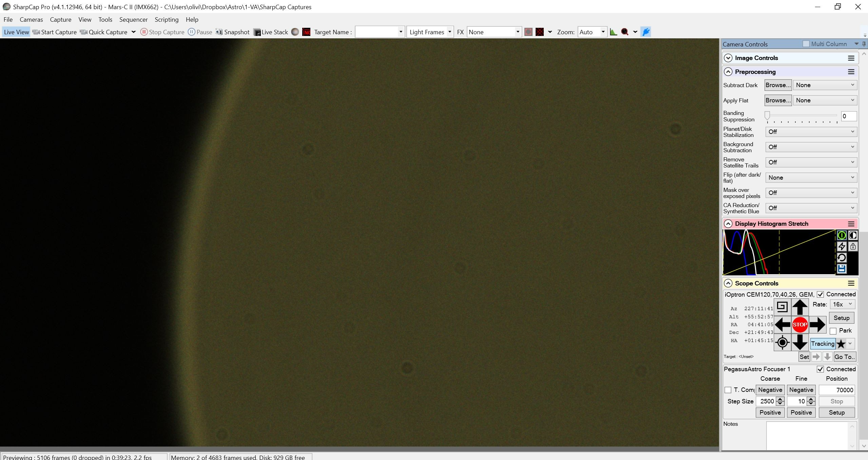
Task: Open the Sequencer menu
Action: tap(133, 20)
